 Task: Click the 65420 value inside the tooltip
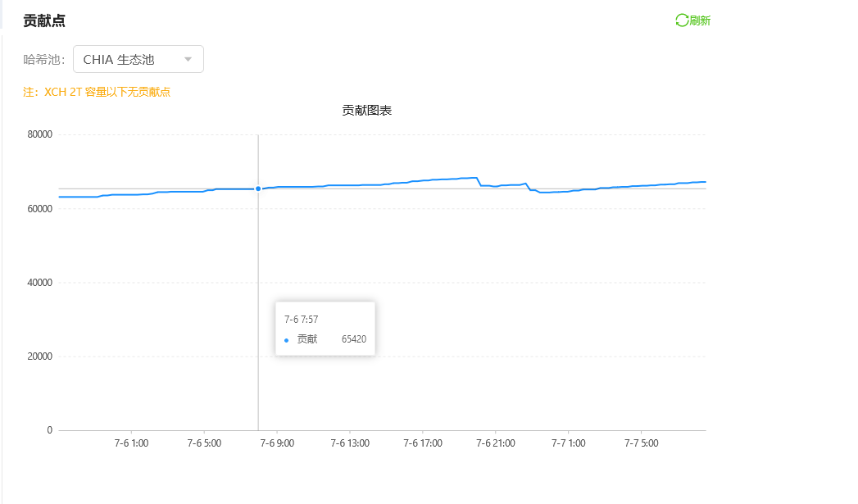pos(354,338)
